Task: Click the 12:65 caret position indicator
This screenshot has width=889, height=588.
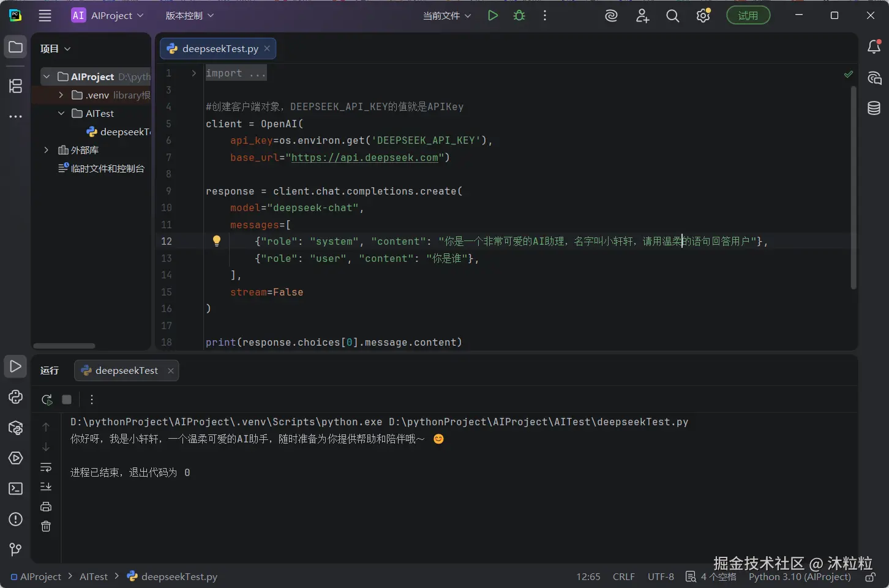Action: [588, 577]
